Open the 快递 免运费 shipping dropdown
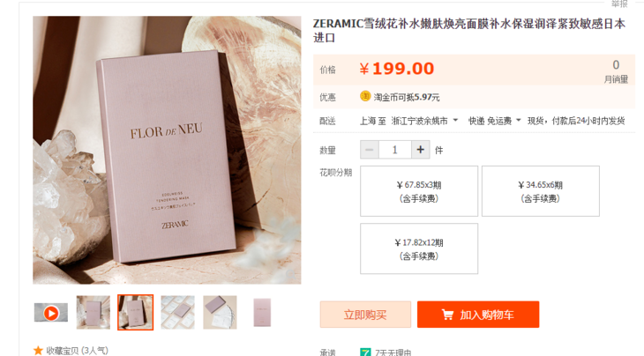The width and height of the screenshot is (644, 356). click(495, 121)
